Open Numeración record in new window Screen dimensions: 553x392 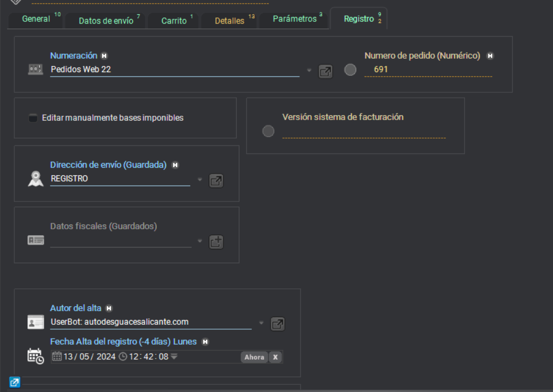coord(325,71)
